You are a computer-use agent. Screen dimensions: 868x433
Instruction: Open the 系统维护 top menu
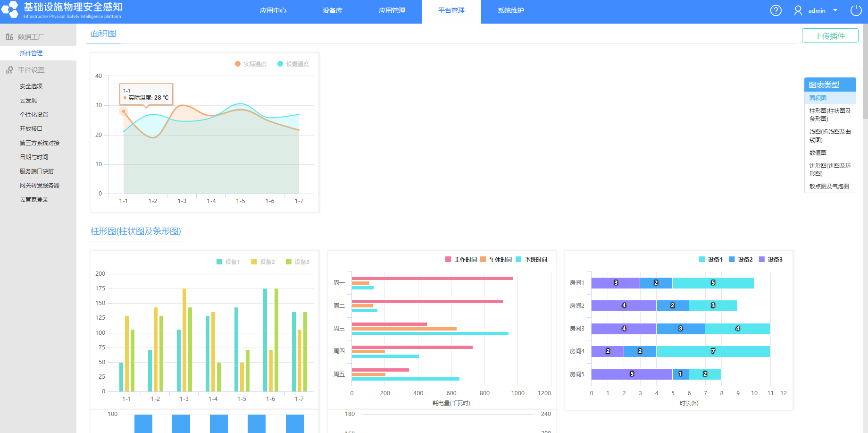(511, 10)
